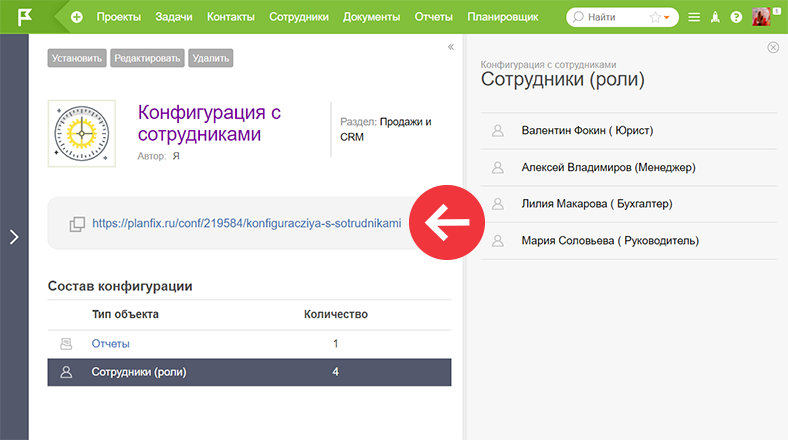788x440 pixels.
Task: Click the Состав конфигурации heading
Action: [x=120, y=286]
